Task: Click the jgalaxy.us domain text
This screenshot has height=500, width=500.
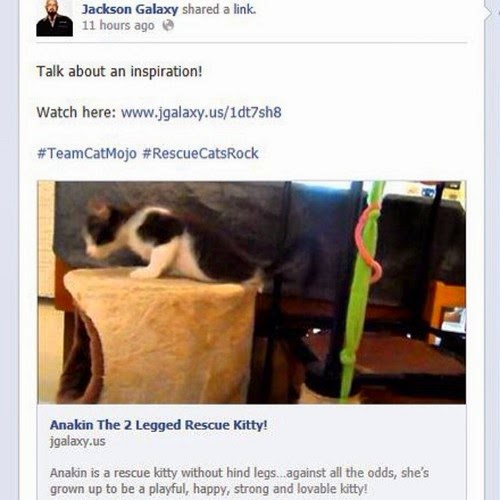Action: [78, 441]
